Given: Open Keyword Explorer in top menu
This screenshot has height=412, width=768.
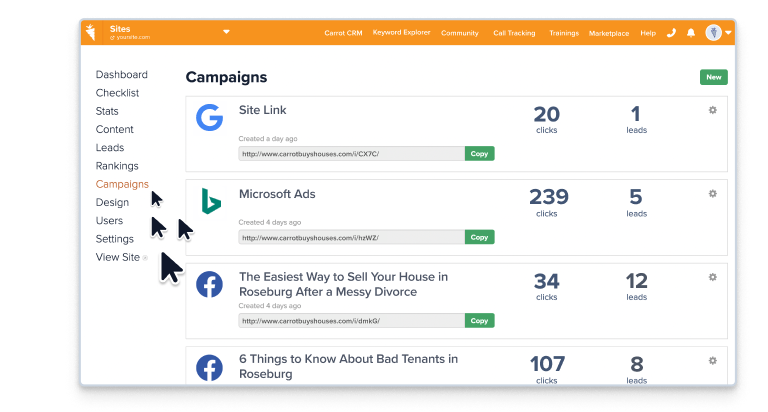Looking at the screenshot, I should (x=401, y=33).
